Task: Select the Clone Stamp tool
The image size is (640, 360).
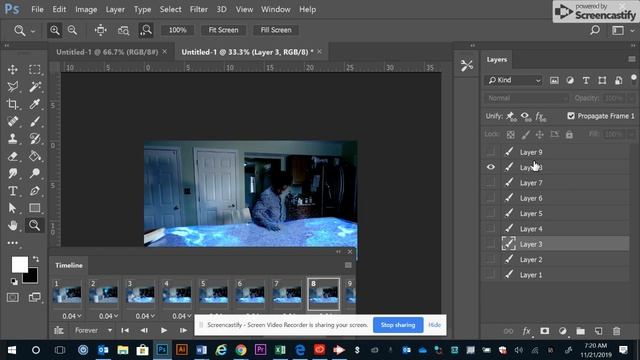Action: pyautogui.click(x=13, y=139)
